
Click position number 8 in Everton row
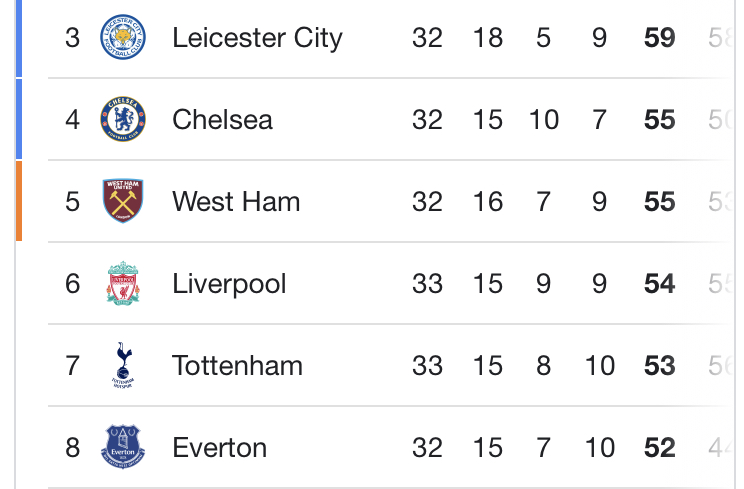click(x=72, y=446)
